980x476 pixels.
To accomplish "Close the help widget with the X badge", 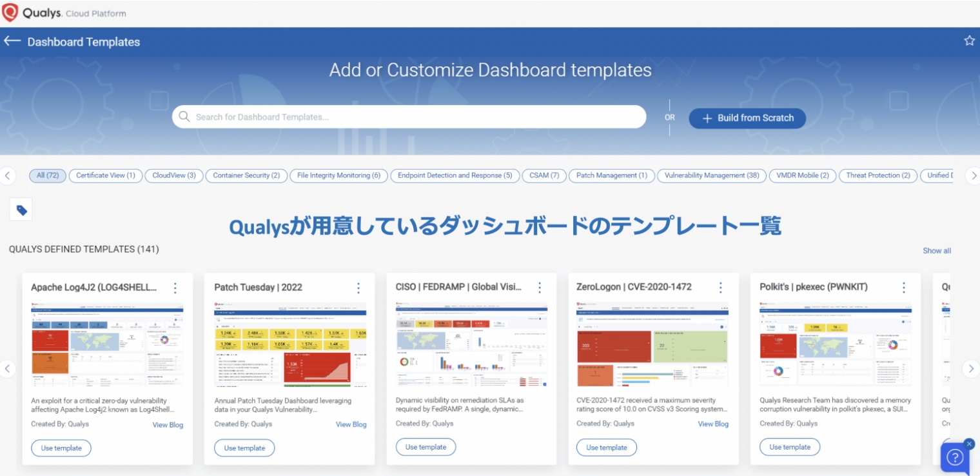I will tap(969, 444).
